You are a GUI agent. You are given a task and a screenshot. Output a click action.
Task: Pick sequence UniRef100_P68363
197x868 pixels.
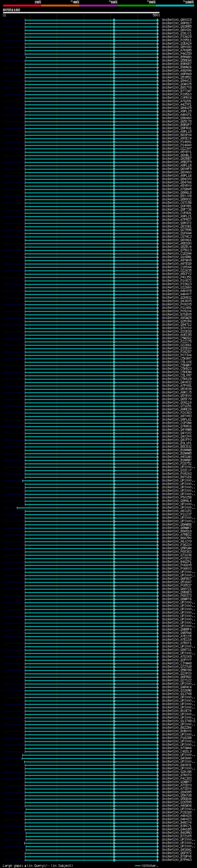tap(176, 551)
